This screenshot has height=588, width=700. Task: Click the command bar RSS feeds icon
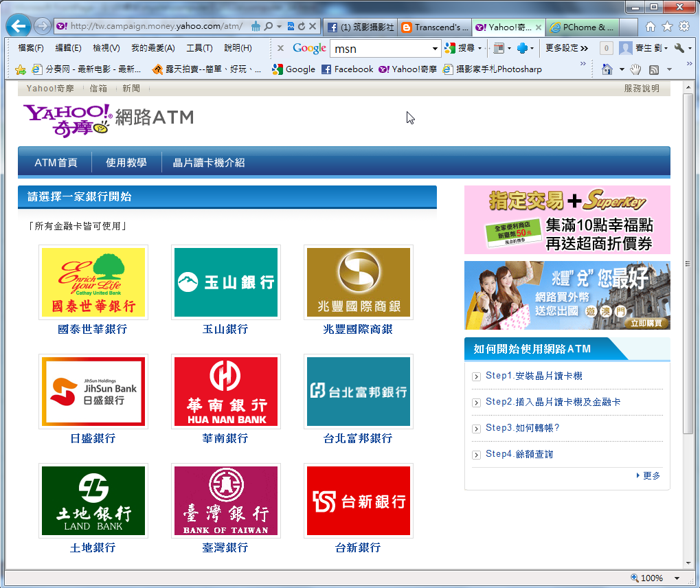pos(654,69)
